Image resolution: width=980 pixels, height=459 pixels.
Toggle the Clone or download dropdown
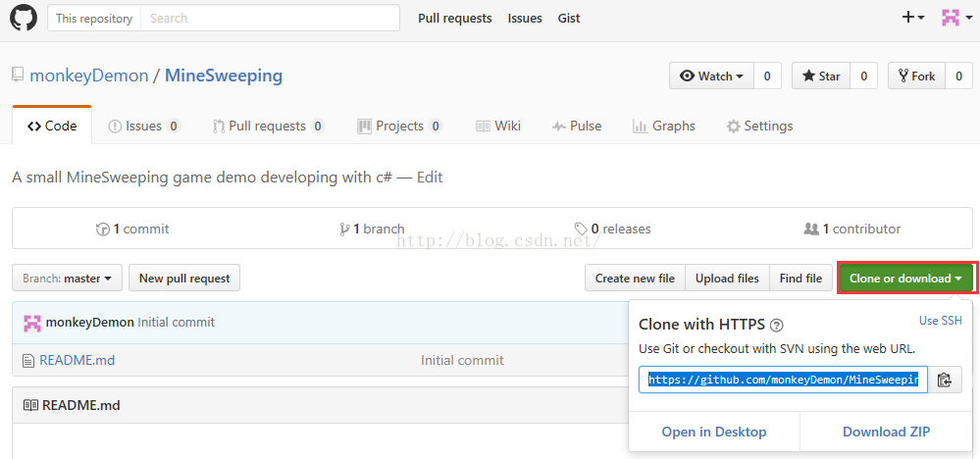[906, 279]
